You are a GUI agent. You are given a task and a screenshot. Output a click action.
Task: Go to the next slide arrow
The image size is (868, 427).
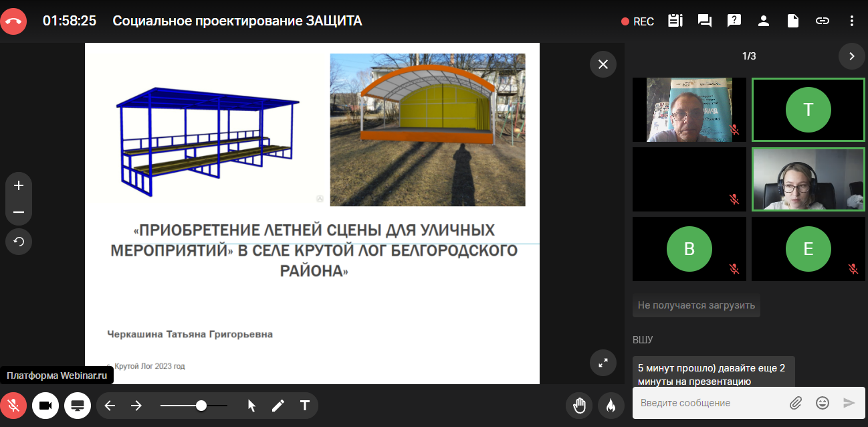136,406
